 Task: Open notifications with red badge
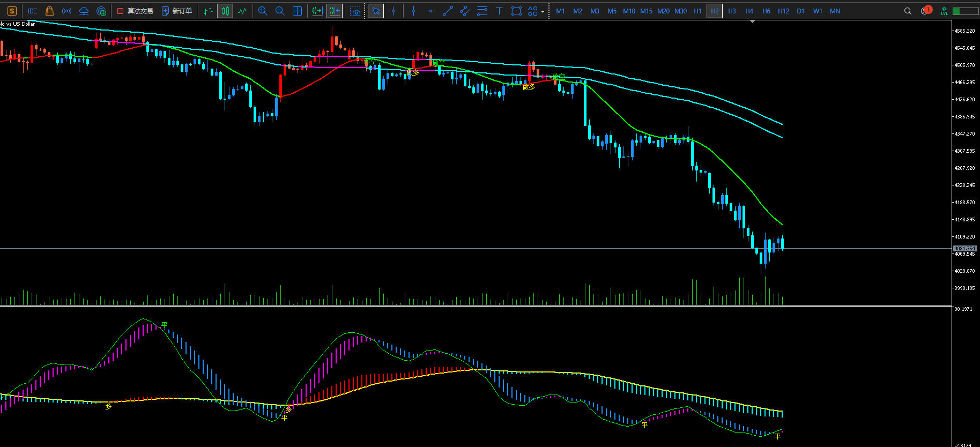point(926,10)
